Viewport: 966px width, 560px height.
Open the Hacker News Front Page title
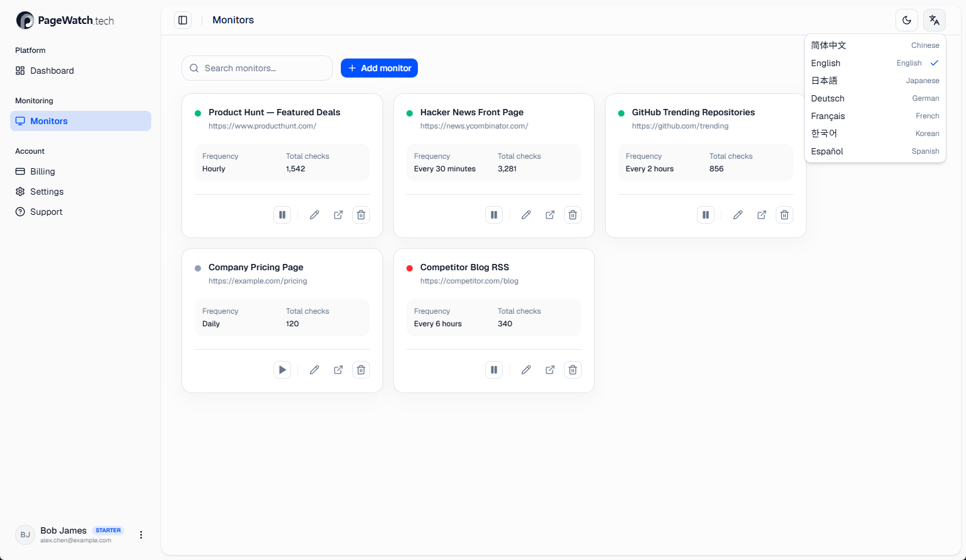click(472, 112)
